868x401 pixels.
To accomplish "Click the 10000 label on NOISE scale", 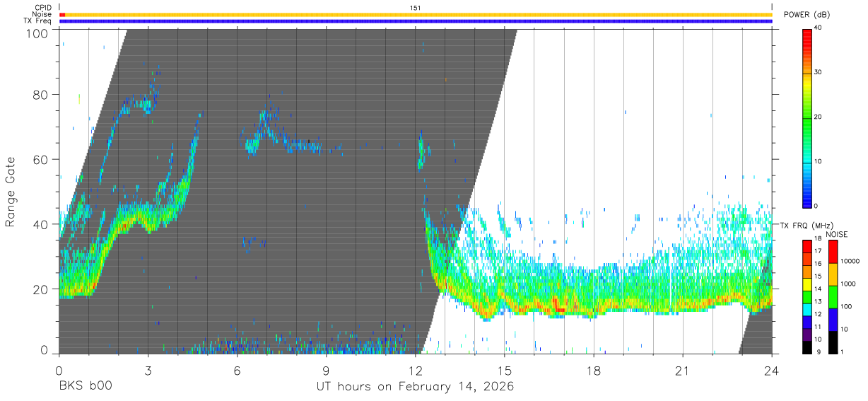I will tap(850, 262).
